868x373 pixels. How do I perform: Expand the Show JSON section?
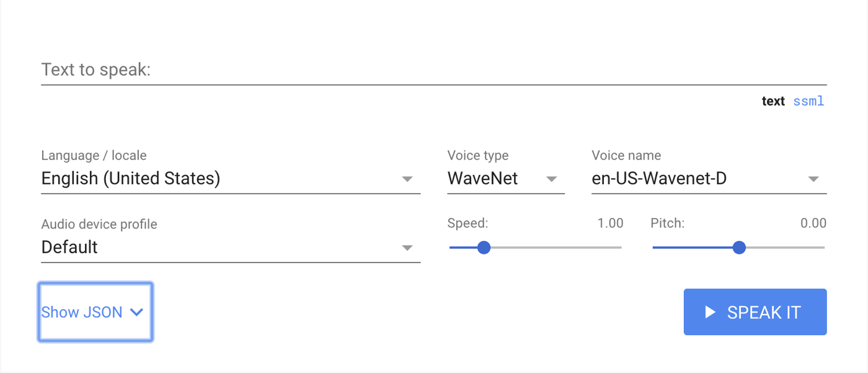(x=94, y=312)
